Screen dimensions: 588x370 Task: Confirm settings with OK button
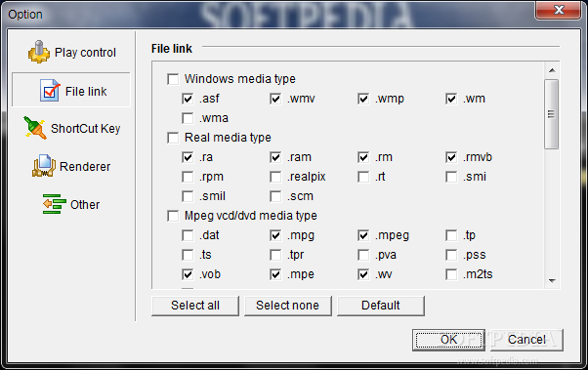tap(448, 340)
